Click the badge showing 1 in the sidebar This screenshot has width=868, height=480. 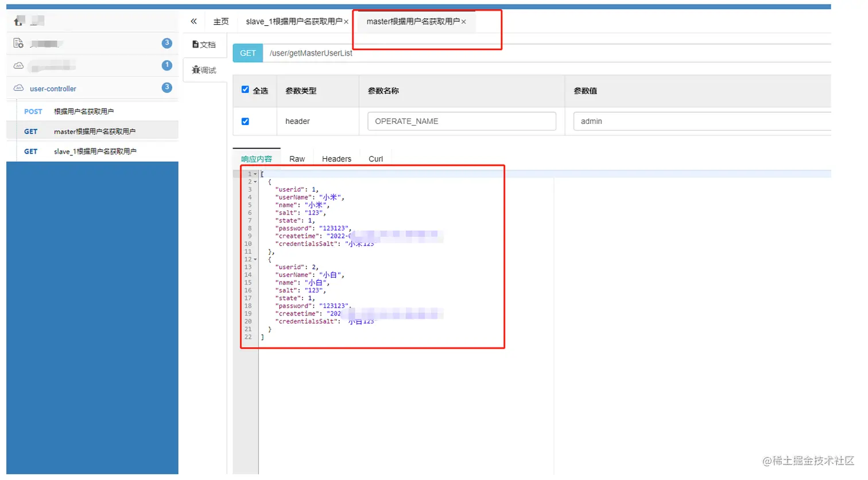[x=166, y=65]
